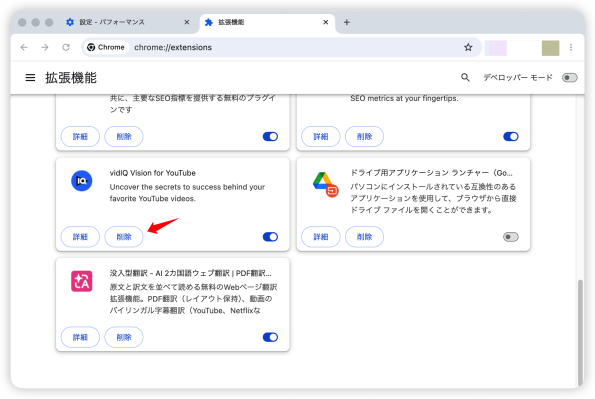595x399 pixels.
Task: Click 詳細 for the Drive launcher extension
Action: click(321, 237)
